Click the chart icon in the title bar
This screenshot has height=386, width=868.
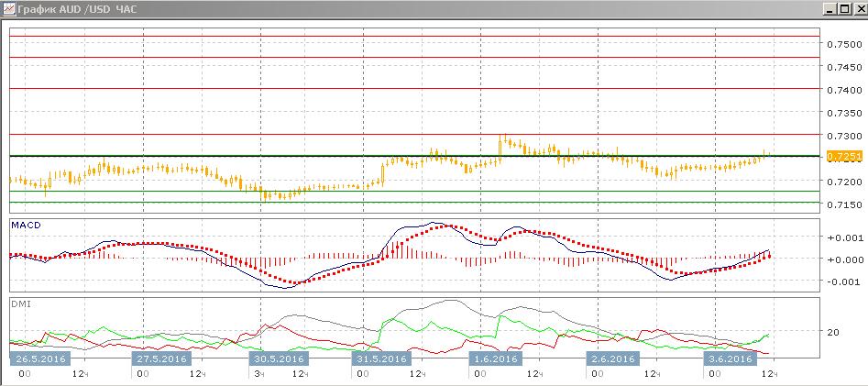9,9
